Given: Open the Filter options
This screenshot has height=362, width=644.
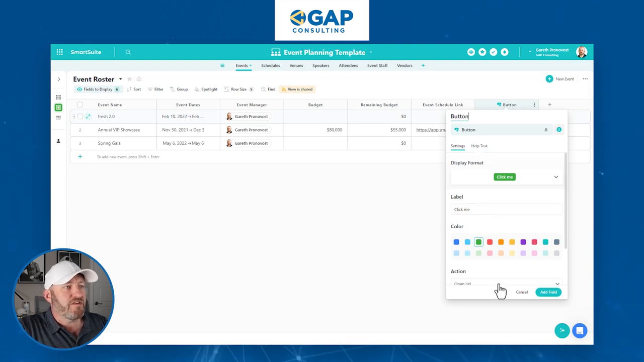Looking at the screenshot, I should coord(155,89).
